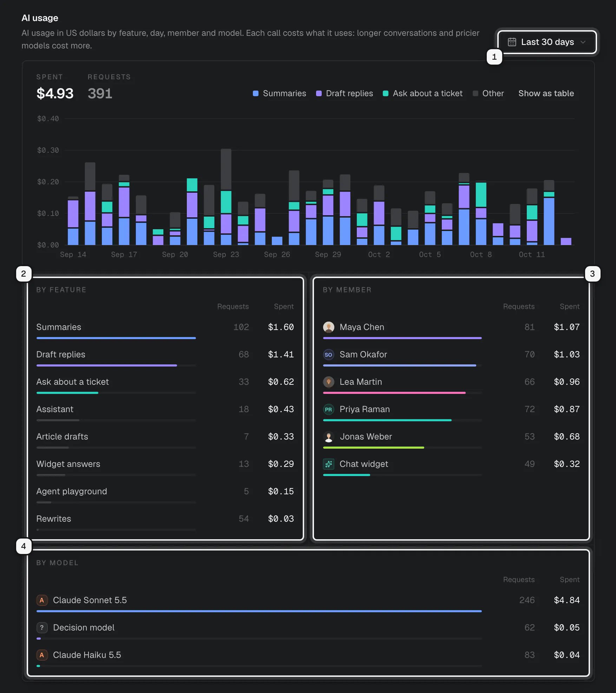Open the Last 30 days date range dropdown
This screenshot has width=616, height=693.
click(x=547, y=42)
